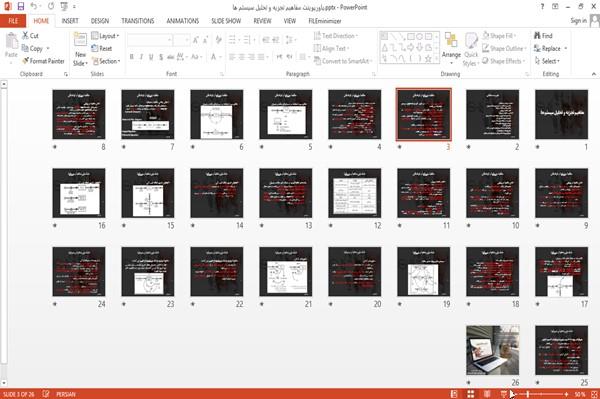Increase font size with the large A icon
600x399 pixels.
pyautogui.click(x=196, y=40)
